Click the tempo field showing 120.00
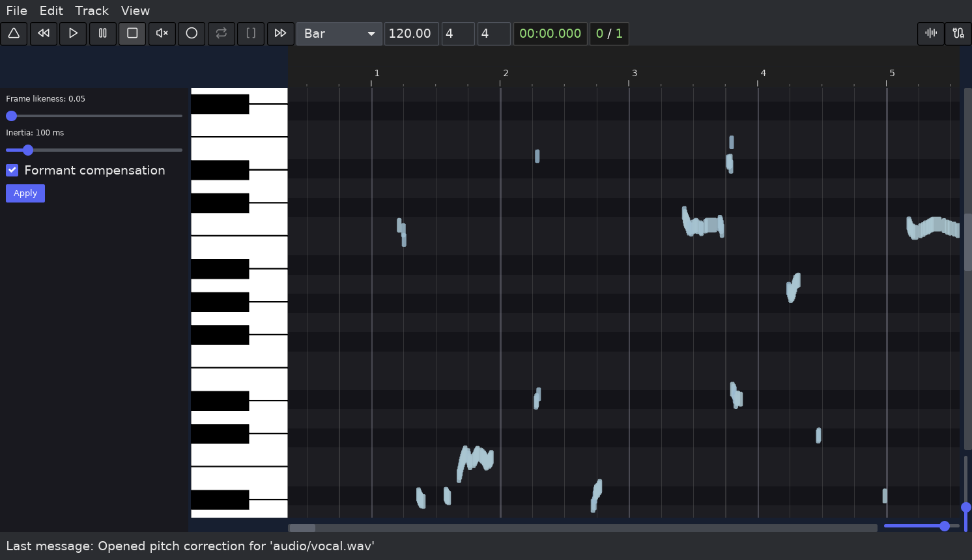Screen dimensions: 972x560 (x=411, y=33)
